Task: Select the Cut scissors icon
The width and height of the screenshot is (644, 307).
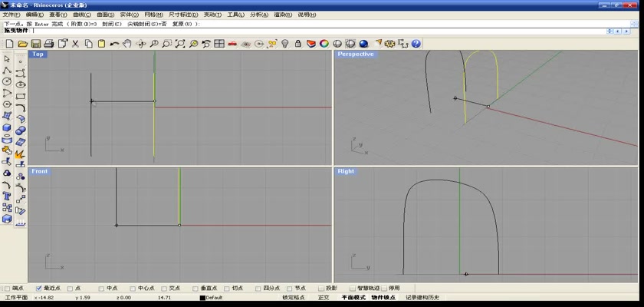Action: [x=75, y=44]
